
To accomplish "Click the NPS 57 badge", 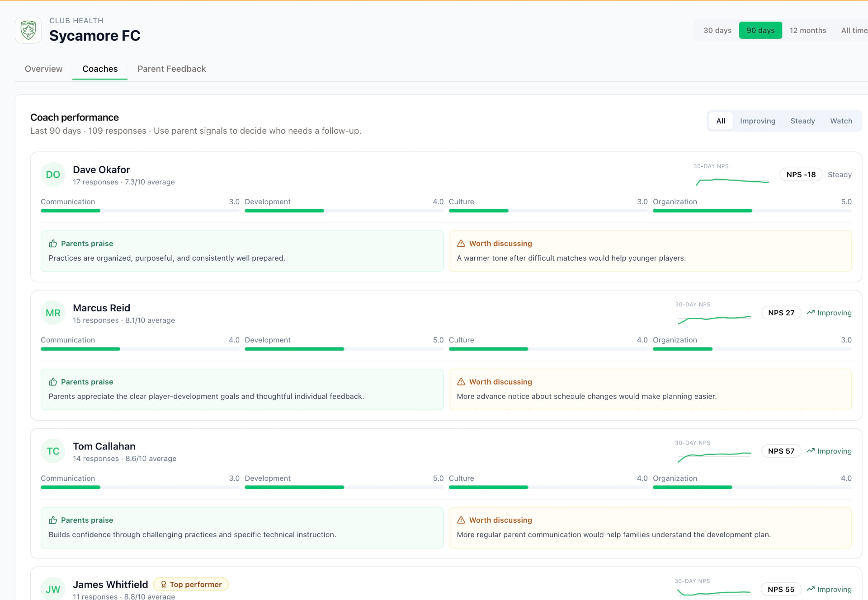I will [x=781, y=451].
